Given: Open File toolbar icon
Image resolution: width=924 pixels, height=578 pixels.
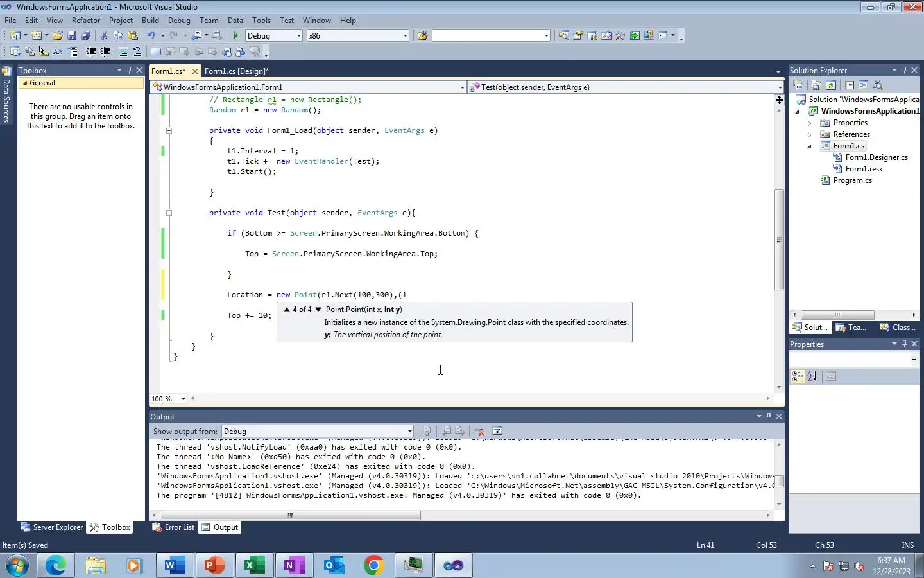Looking at the screenshot, I should click(x=58, y=36).
